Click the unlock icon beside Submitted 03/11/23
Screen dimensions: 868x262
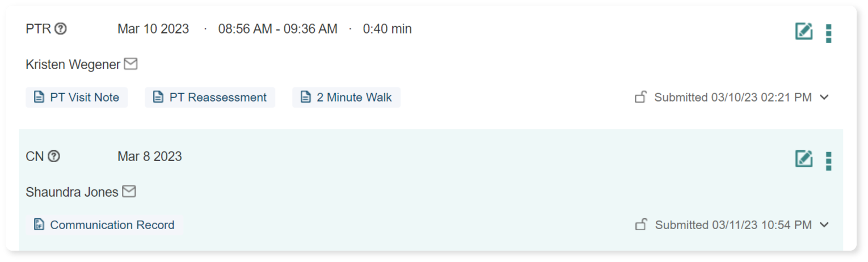(x=641, y=225)
